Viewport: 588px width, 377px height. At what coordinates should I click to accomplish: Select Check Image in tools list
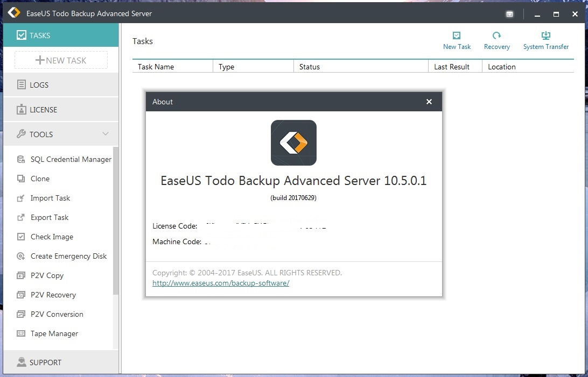(x=52, y=237)
